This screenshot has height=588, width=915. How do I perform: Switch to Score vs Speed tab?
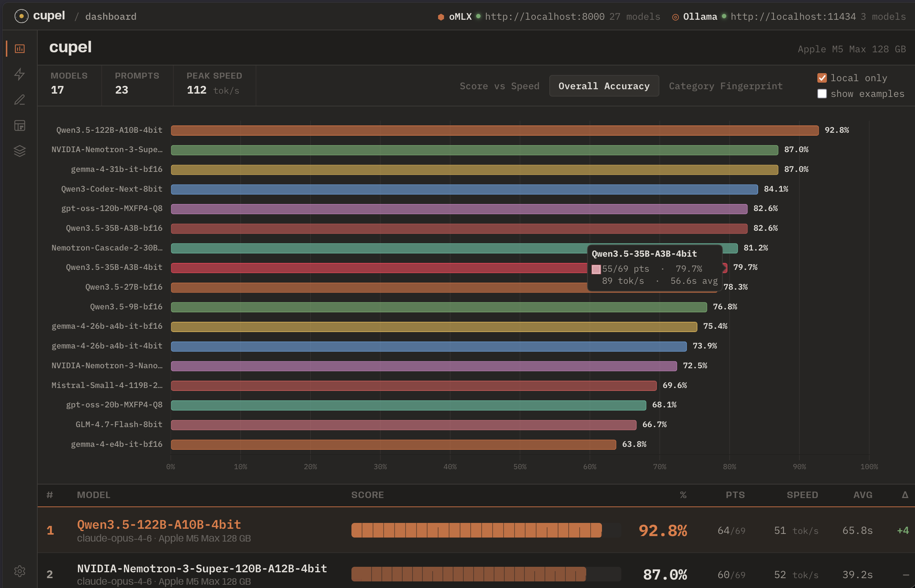point(499,86)
